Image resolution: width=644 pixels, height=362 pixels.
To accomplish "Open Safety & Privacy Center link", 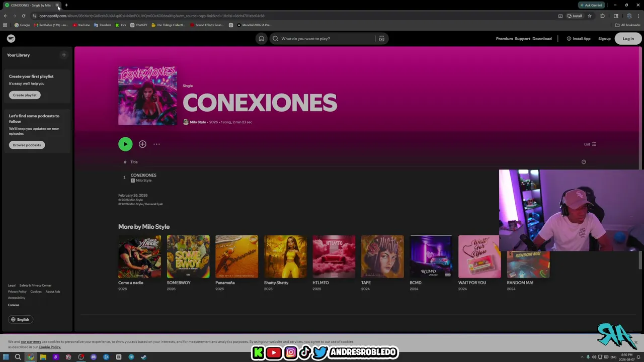I will [x=35, y=286].
